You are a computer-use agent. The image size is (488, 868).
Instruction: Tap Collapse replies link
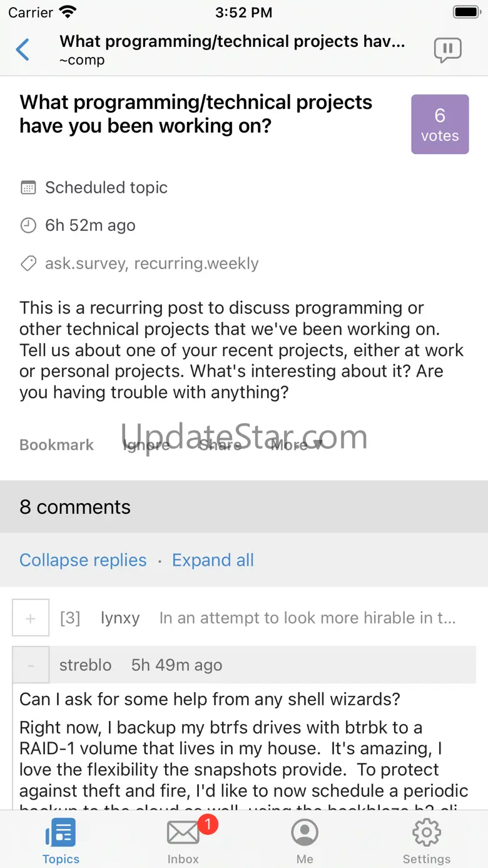click(x=83, y=560)
